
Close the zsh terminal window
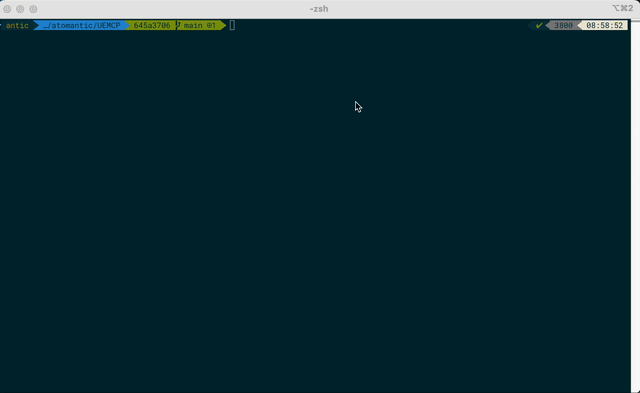coord(7,9)
